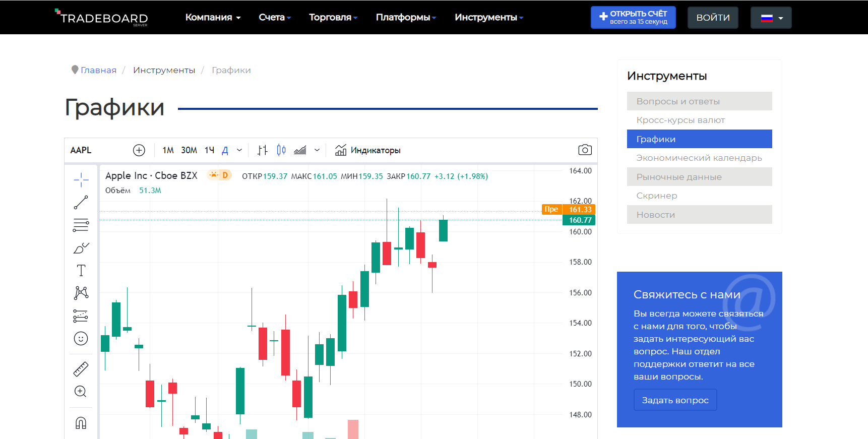Image resolution: width=868 pixels, height=439 pixels.
Task: Open the Торговля dropdown menu
Action: pos(333,18)
